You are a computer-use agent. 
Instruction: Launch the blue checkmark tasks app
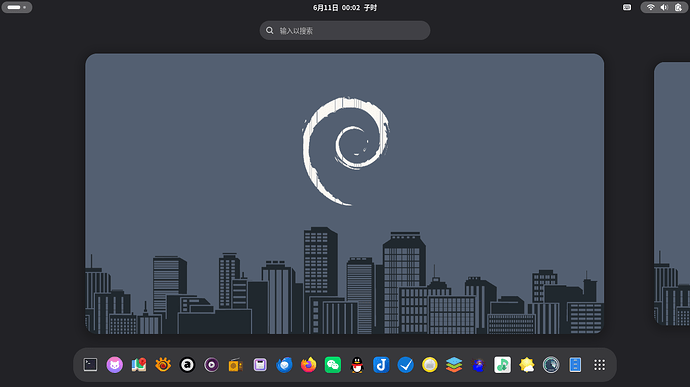(x=405, y=365)
